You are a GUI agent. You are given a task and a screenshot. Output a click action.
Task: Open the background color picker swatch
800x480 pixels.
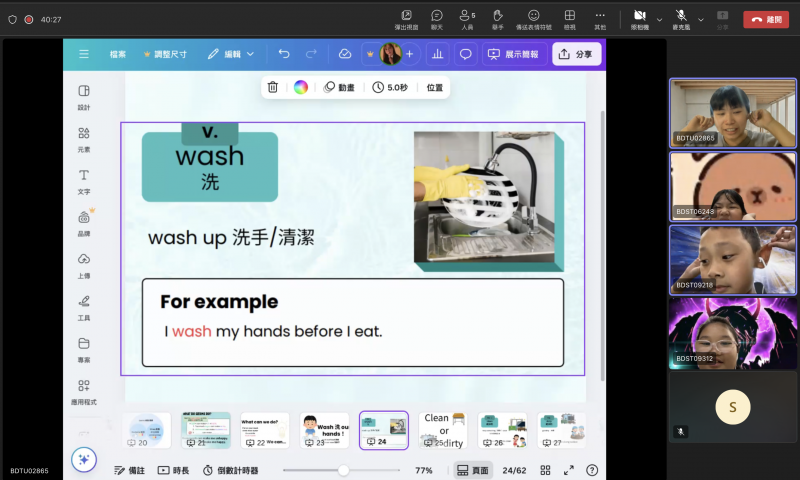[301, 87]
